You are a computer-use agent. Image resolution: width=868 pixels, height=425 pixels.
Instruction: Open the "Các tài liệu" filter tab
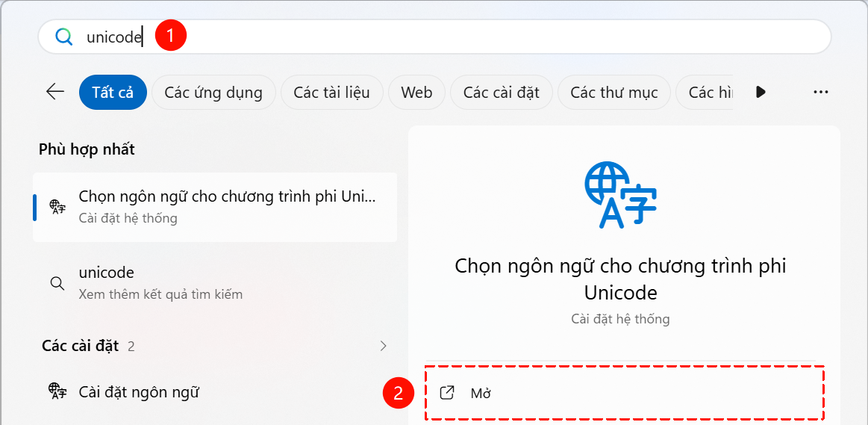[x=331, y=93]
